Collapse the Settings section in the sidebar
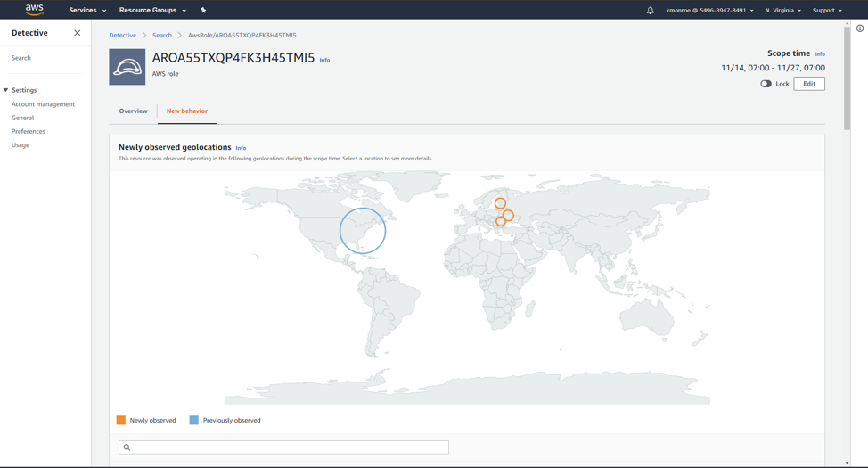Viewport: 868px width, 468px height. (x=5, y=90)
